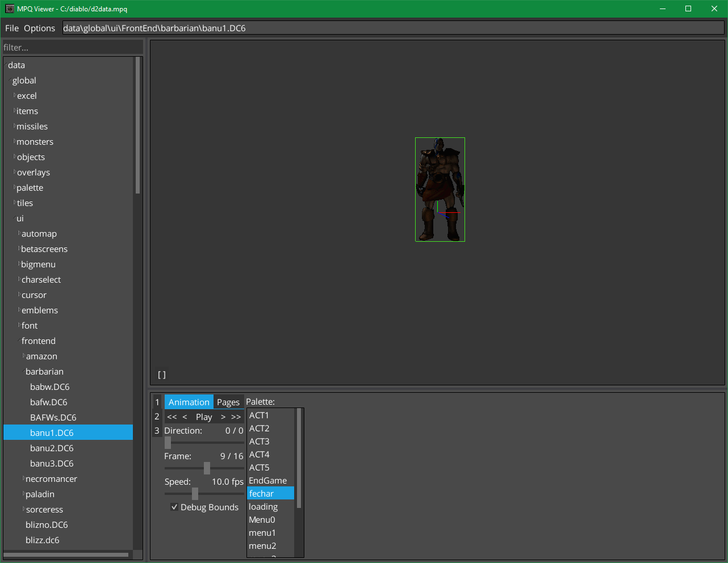Open the Options menu
Screen dimensions: 728x563
[x=40, y=28]
